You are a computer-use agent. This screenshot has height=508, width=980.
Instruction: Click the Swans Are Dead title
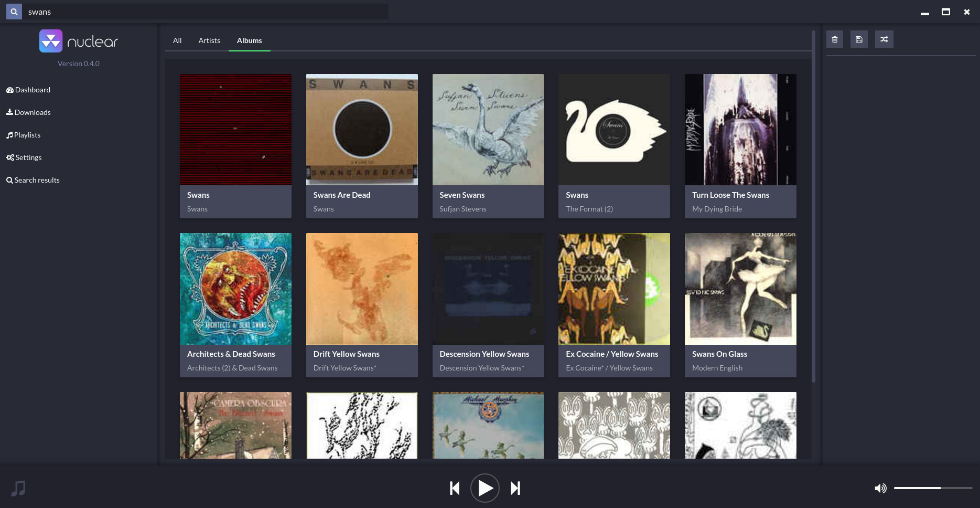tap(342, 195)
